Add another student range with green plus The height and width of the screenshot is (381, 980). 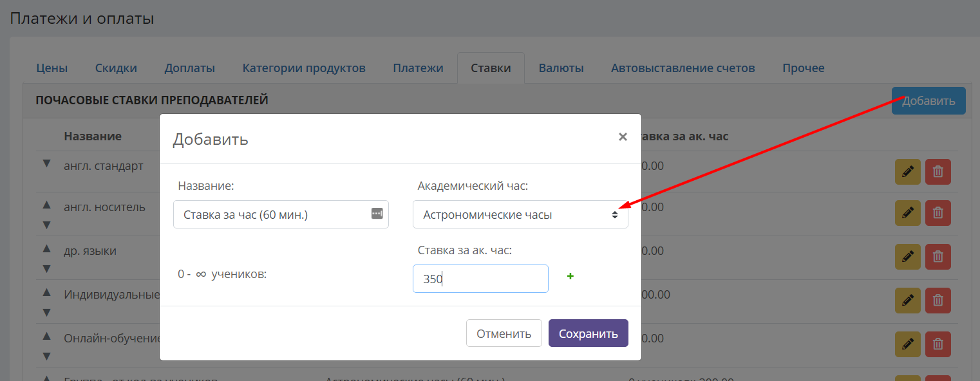570,276
